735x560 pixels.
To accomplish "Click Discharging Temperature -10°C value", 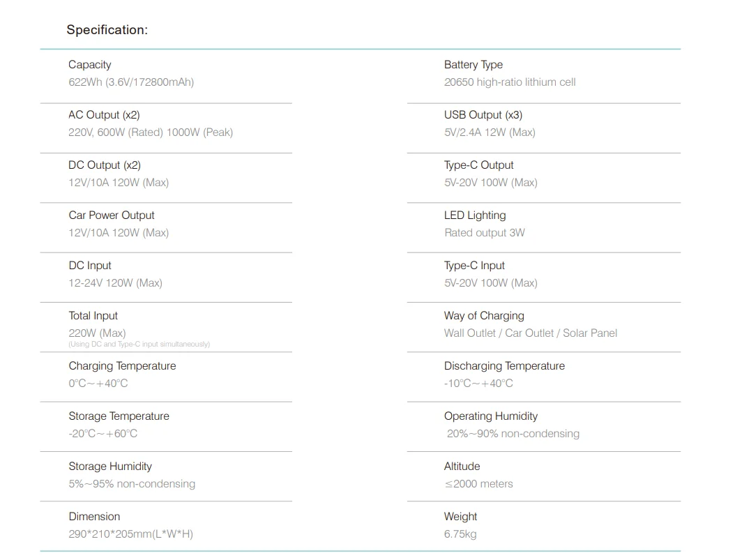I will click(x=478, y=383).
